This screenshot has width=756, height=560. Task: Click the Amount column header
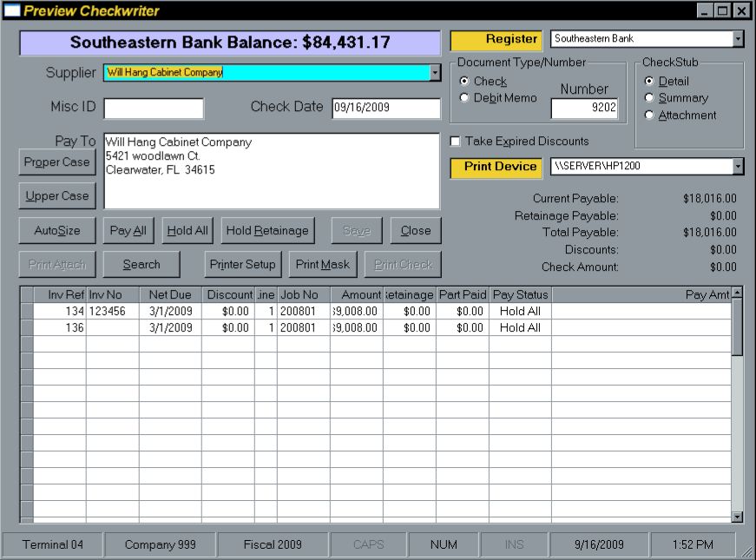point(357,294)
